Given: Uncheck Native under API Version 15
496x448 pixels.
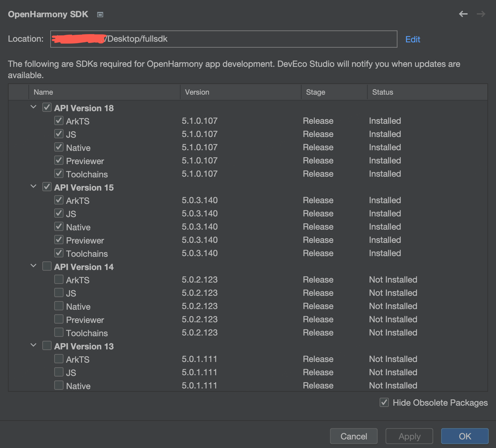Looking at the screenshot, I should click(59, 226).
